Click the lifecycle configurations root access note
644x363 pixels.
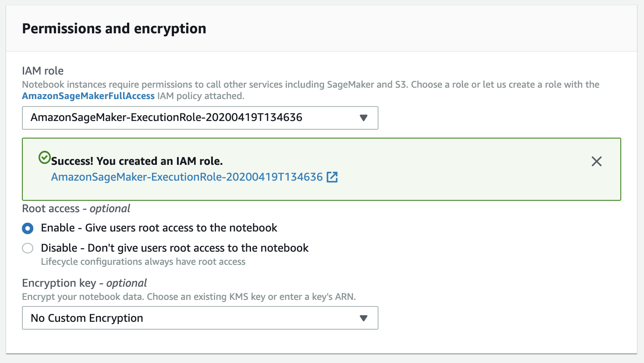143,262
